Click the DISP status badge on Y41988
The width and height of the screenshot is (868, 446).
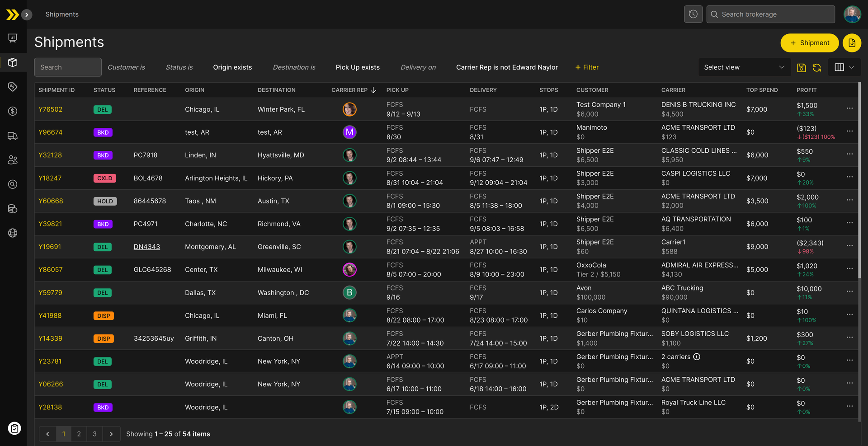pyautogui.click(x=104, y=316)
